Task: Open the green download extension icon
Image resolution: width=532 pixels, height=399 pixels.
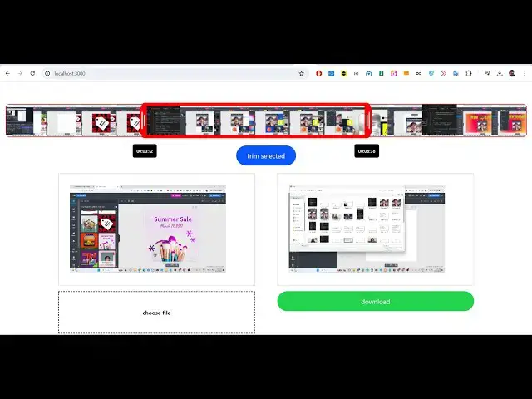Action: coord(381,73)
